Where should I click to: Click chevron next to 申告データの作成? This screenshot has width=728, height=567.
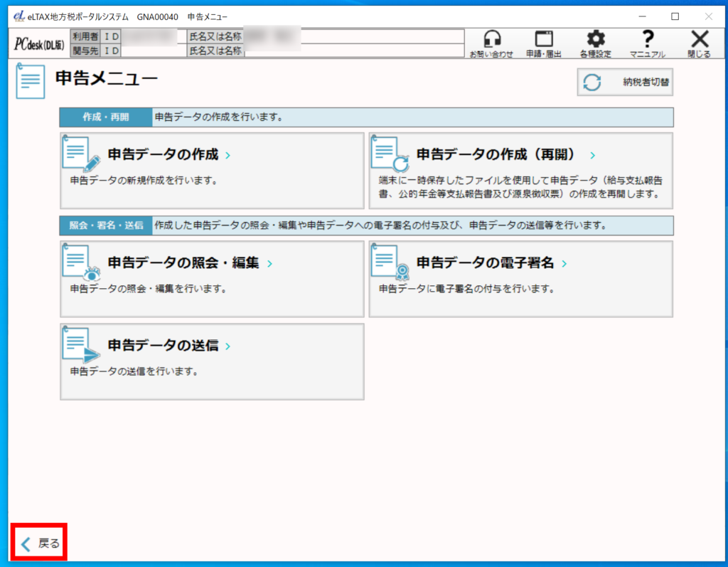227,155
